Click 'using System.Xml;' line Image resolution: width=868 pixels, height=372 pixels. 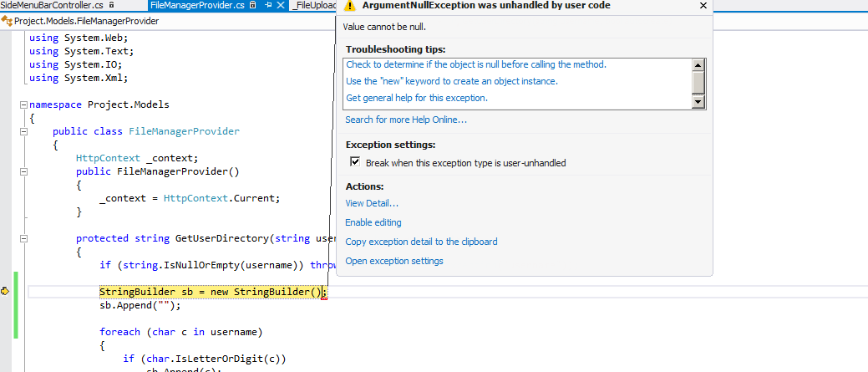tap(79, 78)
